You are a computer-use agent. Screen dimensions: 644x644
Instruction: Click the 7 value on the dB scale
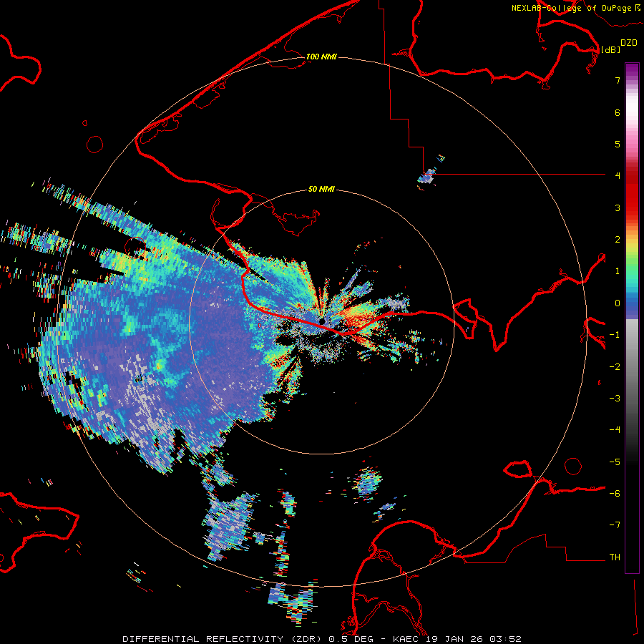click(x=618, y=80)
